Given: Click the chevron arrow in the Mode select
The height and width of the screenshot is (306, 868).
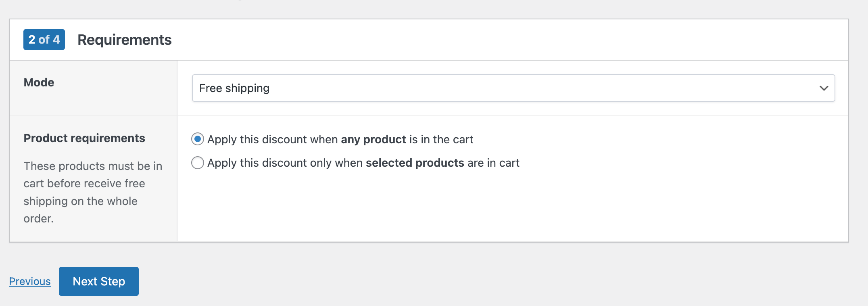Looking at the screenshot, I should tap(824, 88).
